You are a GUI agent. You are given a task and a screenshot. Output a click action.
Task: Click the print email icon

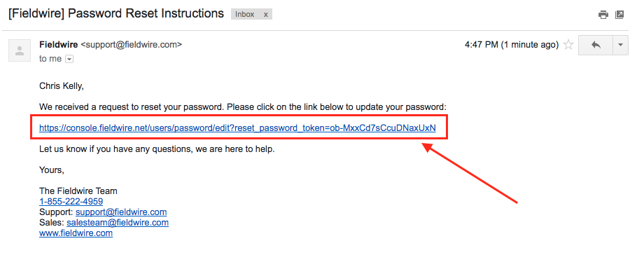pos(603,15)
